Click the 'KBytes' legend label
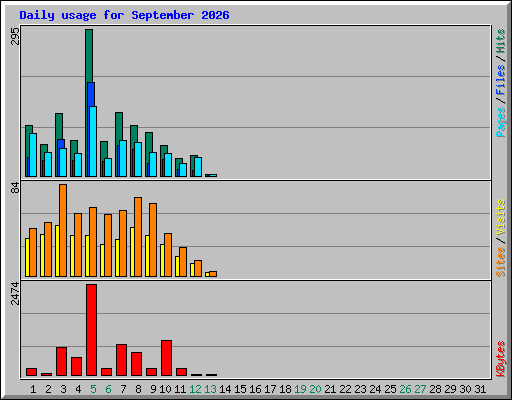512x400 pixels. 500,359
